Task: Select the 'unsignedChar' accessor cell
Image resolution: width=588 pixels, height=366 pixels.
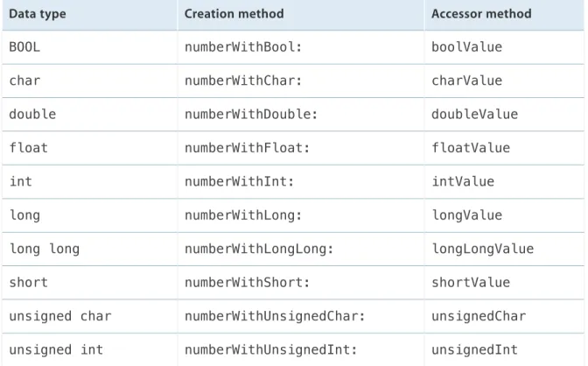Action: tap(504, 316)
